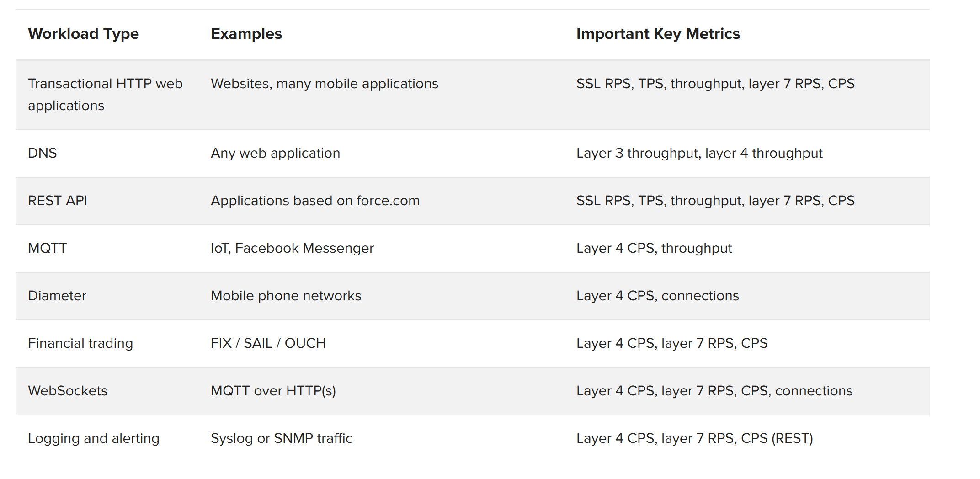Image resolution: width=980 pixels, height=479 pixels.
Task: Click the Financial trading cell
Action: pyautogui.click(x=80, y=343)
